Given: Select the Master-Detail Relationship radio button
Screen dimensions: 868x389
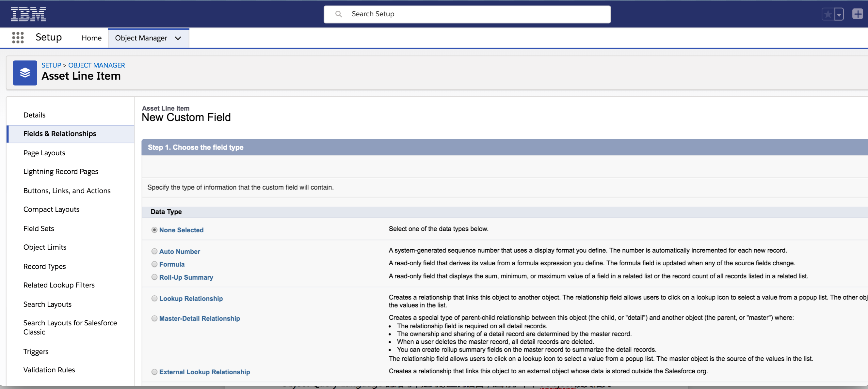Looking at the screenshot, I should 154,318.
